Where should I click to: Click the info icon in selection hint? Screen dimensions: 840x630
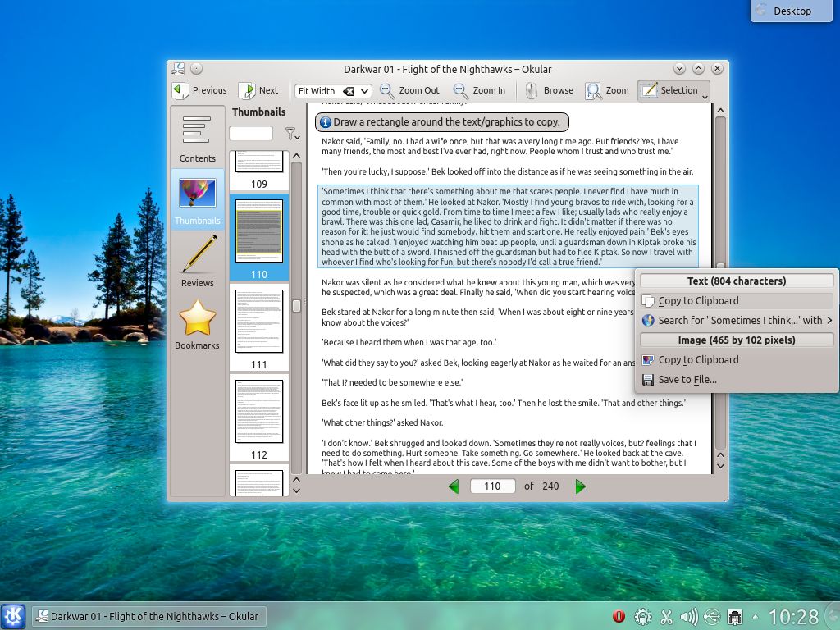point(325,122)
